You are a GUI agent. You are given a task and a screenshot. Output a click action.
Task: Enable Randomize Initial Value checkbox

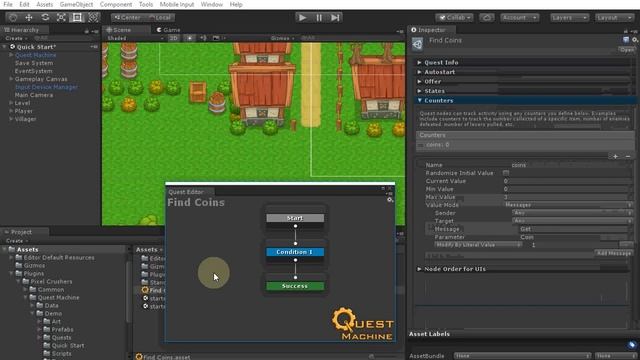pyautogui.click(x=506, y=173)
